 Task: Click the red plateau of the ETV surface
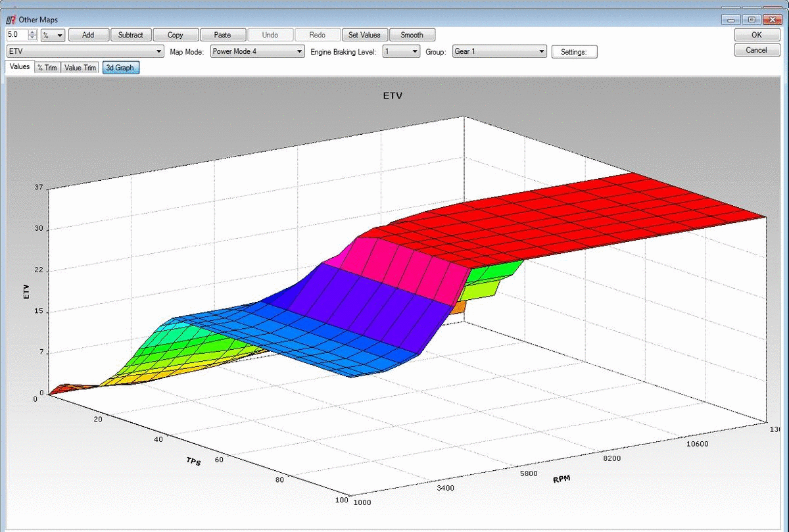tap(592, 210)
